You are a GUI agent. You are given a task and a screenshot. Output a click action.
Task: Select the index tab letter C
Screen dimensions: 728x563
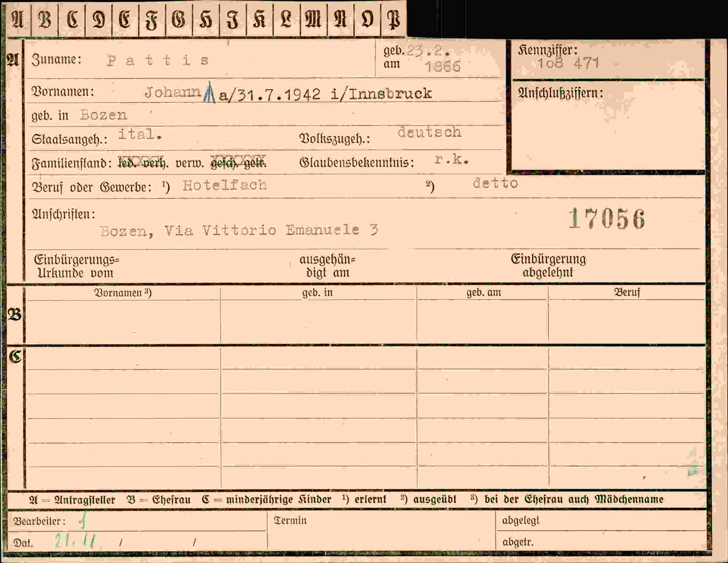coord(72,19)
